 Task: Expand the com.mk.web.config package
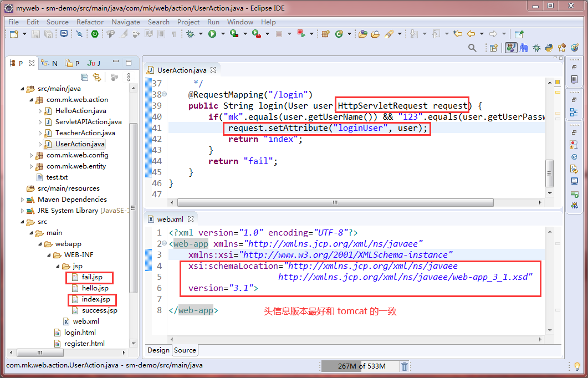point(32,155)
